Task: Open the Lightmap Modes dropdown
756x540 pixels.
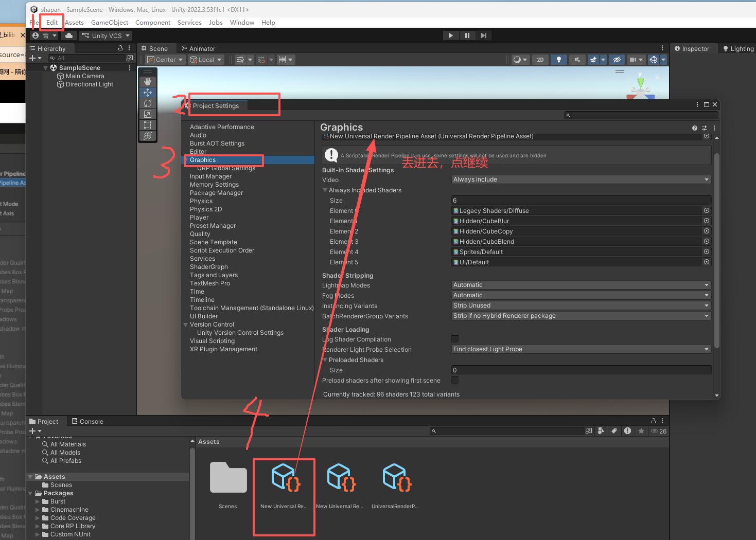Action: (x=582, y=285)
